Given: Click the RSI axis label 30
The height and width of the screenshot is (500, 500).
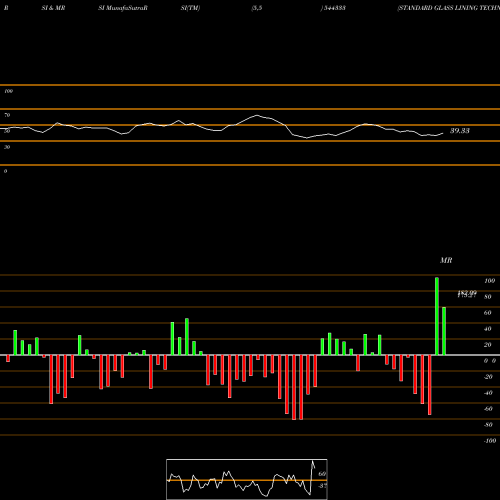Looking at the screenshot, I should (7, 147).
